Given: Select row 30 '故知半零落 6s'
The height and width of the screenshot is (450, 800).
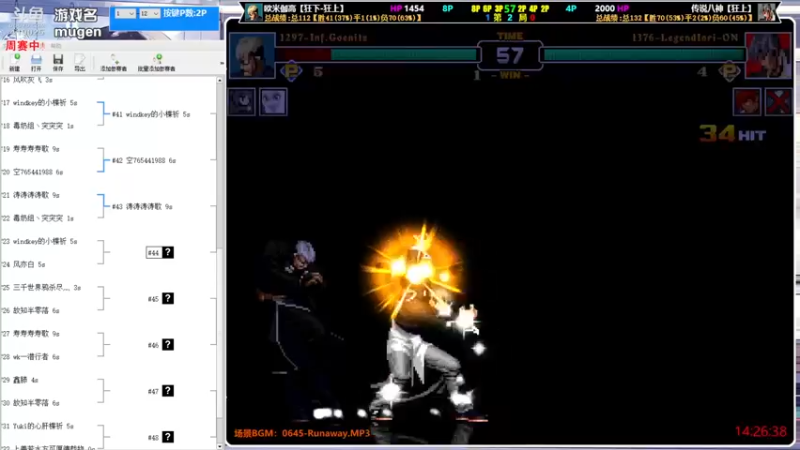Looking at the screenshot, I should (31, 403).
